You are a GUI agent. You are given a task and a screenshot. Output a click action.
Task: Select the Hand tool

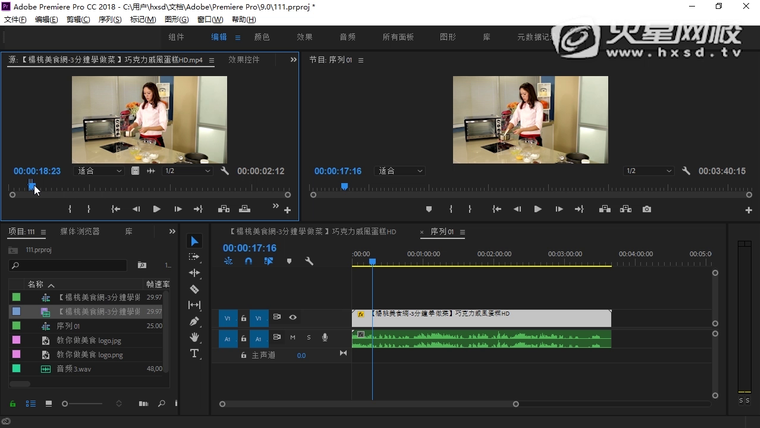(x=194, y=337)
